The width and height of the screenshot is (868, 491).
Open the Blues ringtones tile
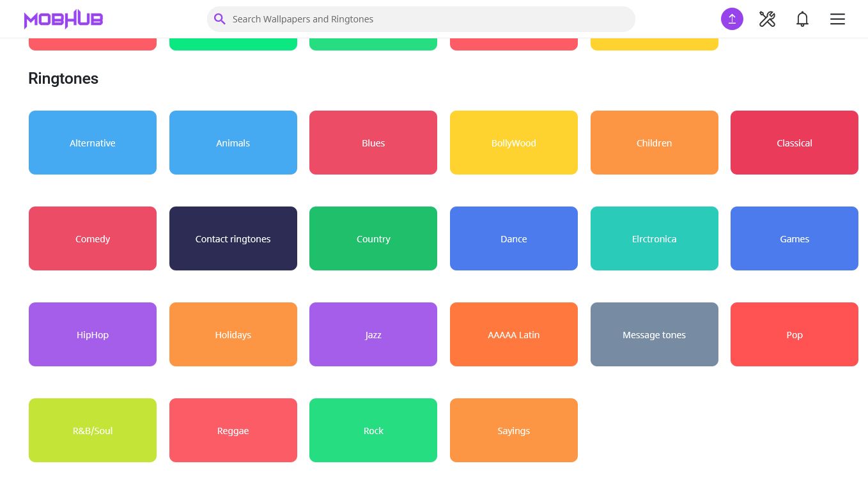pos(373,143)
